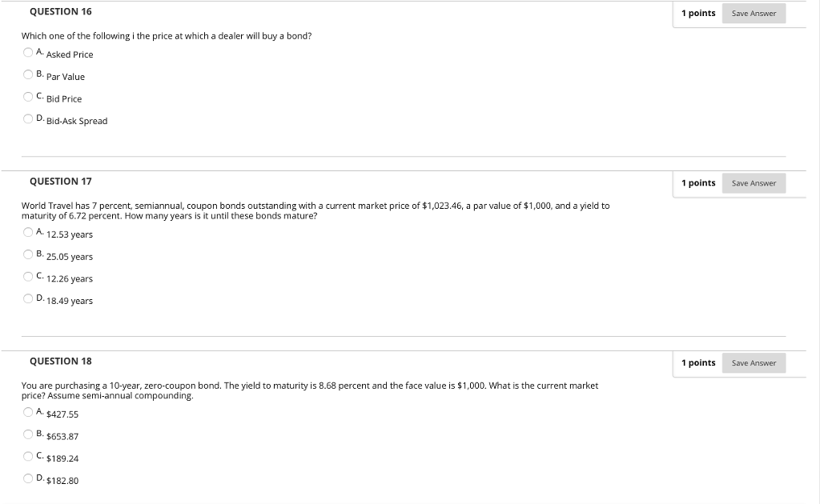Choose answer C 12.26 years for Question 17
This screenshot has width=820, height=504.
coord(27,276)
